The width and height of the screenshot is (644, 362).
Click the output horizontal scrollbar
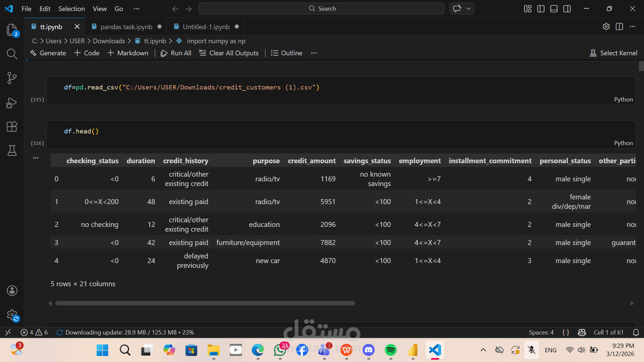[x=205, y=303]
